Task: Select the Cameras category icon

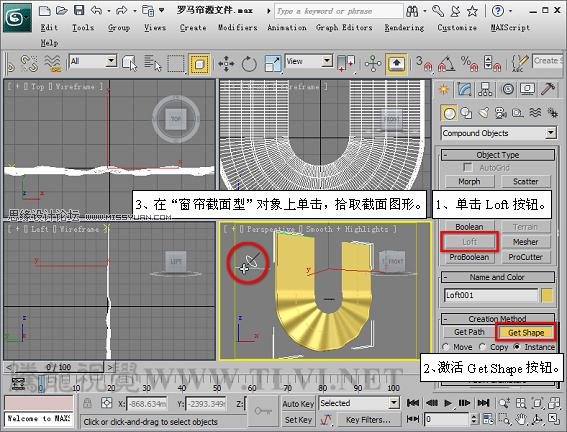Action: (501, 113)
